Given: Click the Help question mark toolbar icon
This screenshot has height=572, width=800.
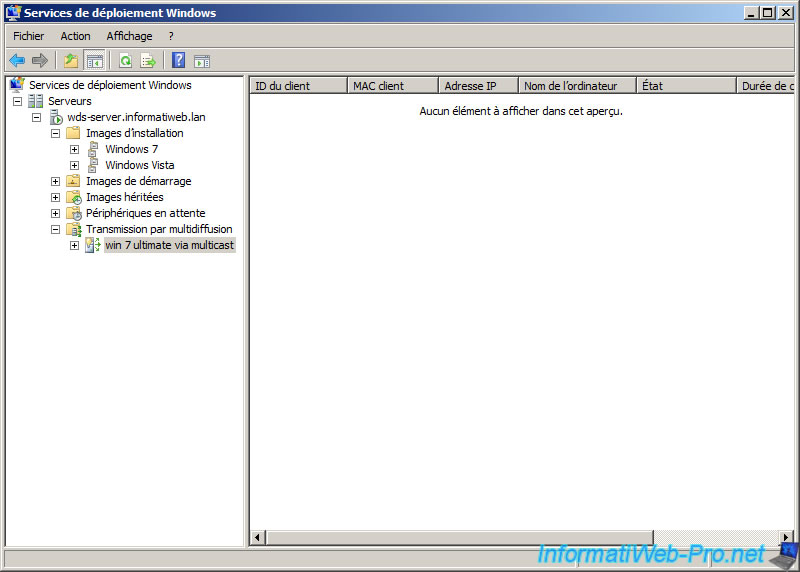Looking at the screenshot, I should [x=179, y=60].
